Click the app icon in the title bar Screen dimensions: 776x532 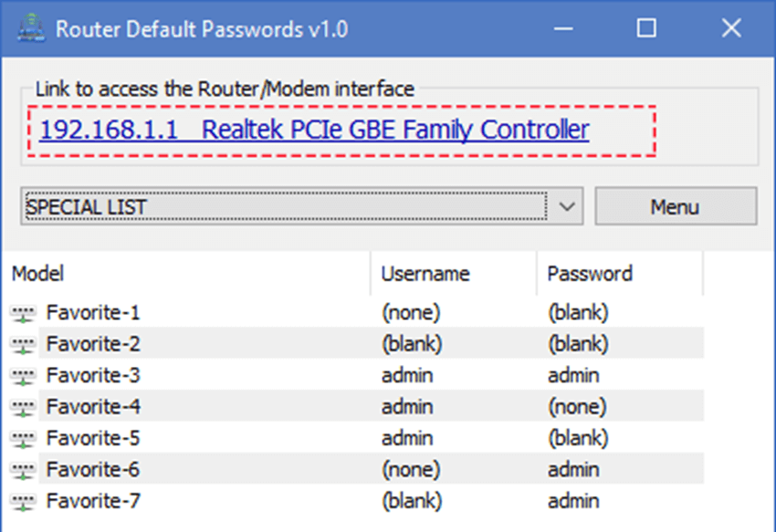pyautogui.click(x=31, y=27)
